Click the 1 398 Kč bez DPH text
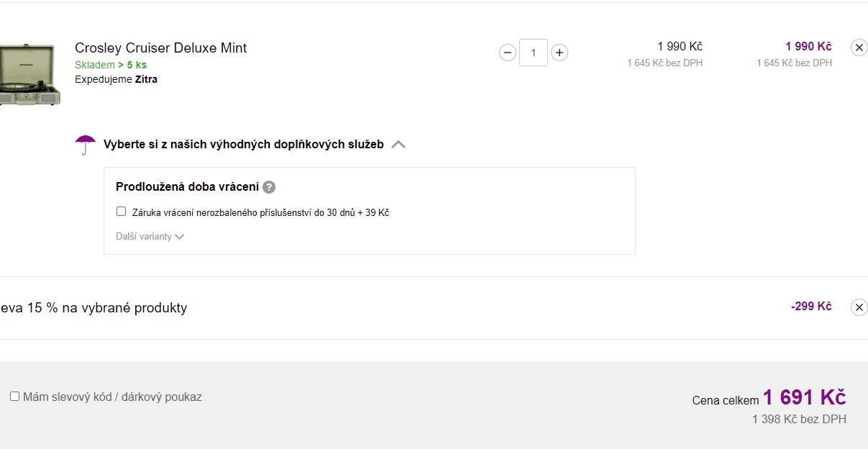 tap(799, 419)
